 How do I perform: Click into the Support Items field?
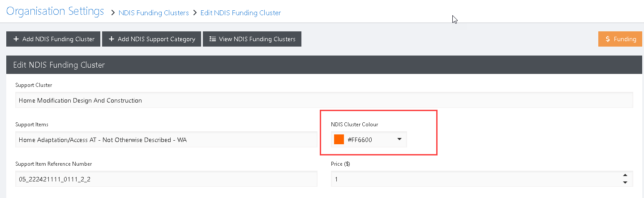[166, 140]
